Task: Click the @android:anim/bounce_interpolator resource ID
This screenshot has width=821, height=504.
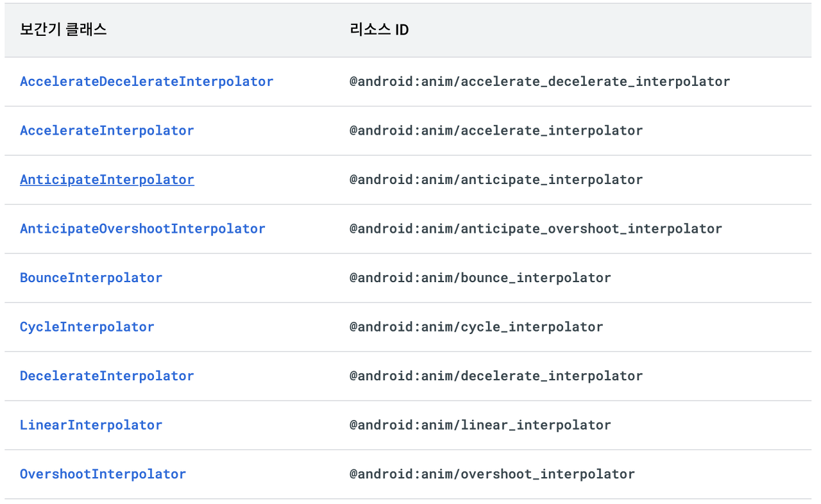Action: [x=480, y=278]
